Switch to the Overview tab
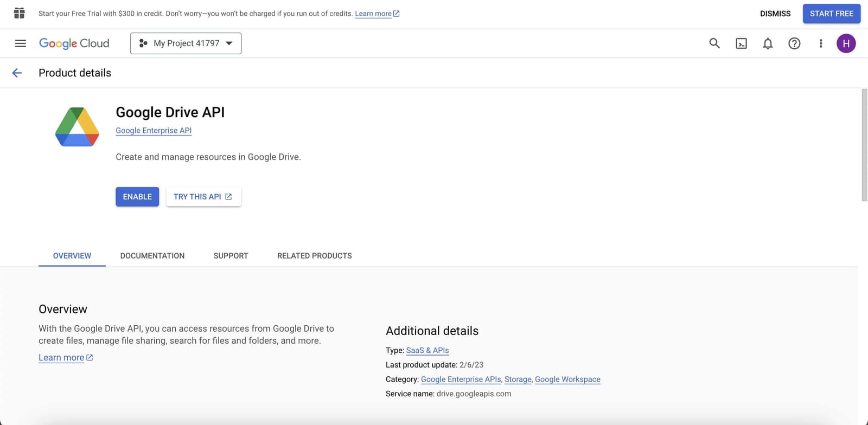Image resolution: width=868 pixels, height=425 pixels. pyautogui.click(x=72, y=256)
